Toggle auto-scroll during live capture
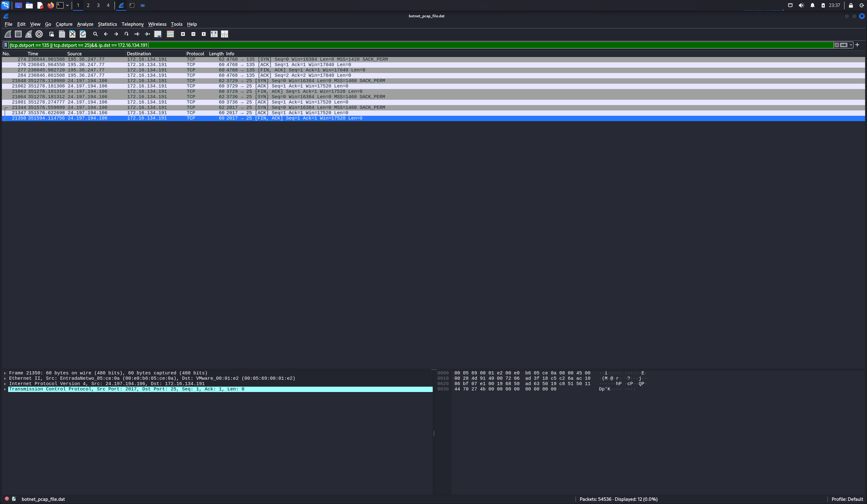867x504 pixels. tap(157, 34)
